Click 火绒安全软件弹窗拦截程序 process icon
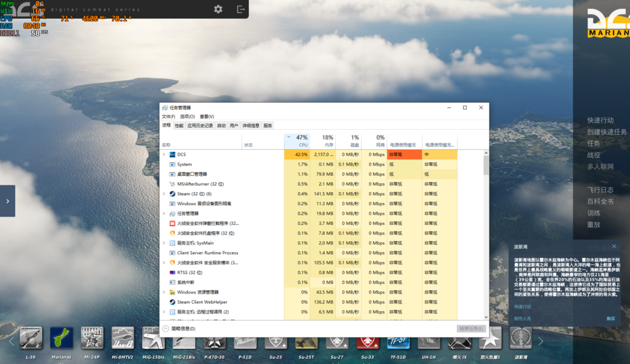The width and height of the screenshot is (630, 364). [x=173, y=224]
